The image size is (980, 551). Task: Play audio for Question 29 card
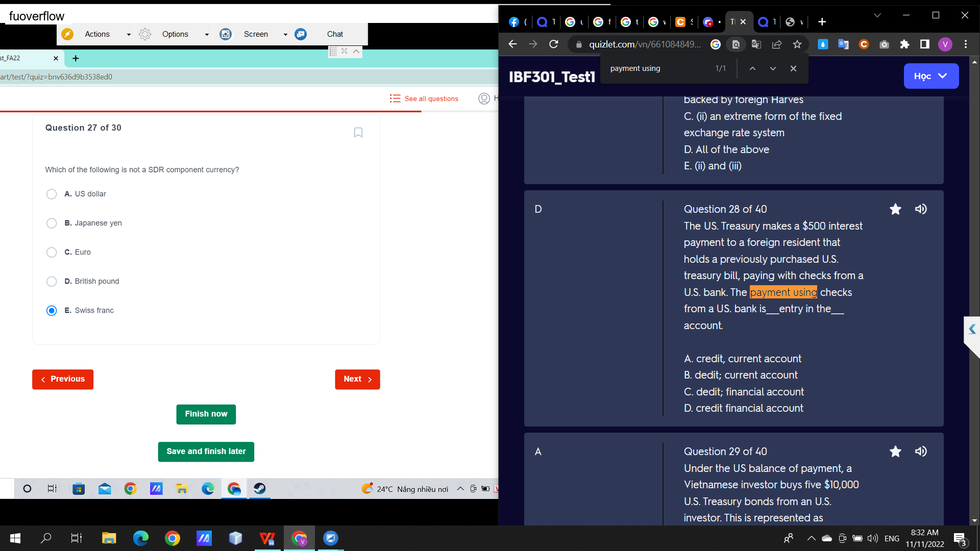(921, 452)
